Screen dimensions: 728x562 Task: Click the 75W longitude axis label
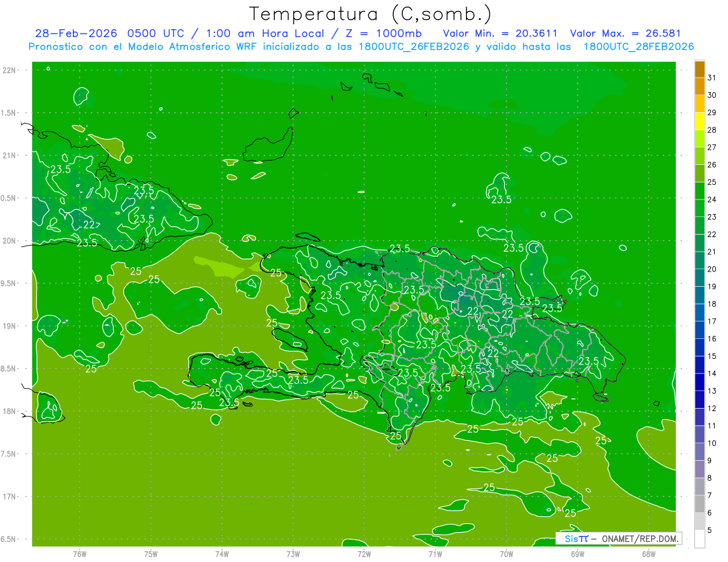[151, 554]
